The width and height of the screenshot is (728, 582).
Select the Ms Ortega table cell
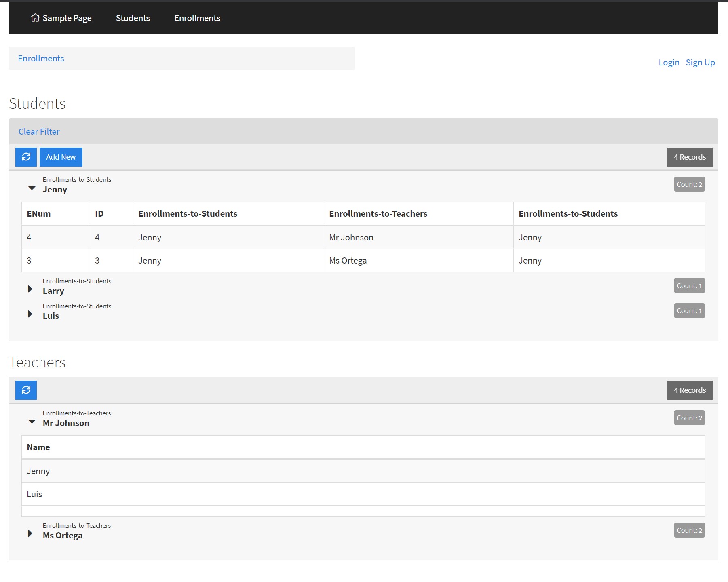(x=418, y=260)
